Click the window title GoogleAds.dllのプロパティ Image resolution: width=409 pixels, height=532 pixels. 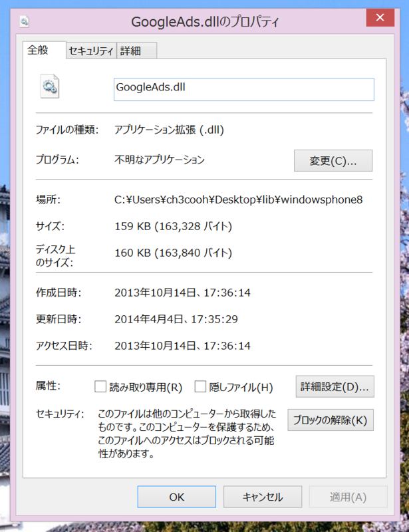[x=205, y=22]
